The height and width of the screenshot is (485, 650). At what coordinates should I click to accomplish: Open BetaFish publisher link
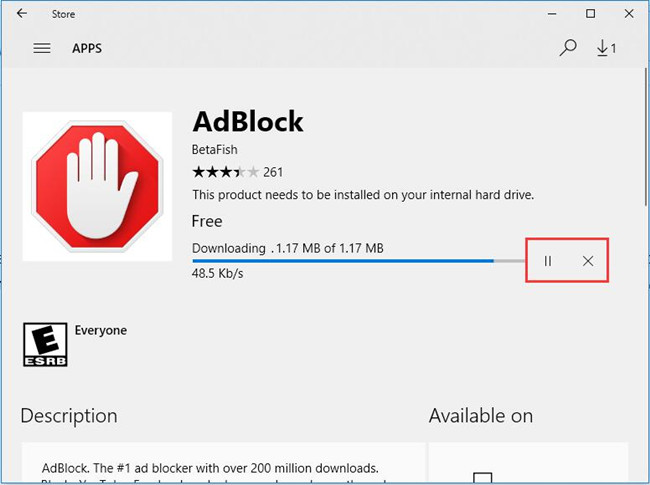pos(214,149)
